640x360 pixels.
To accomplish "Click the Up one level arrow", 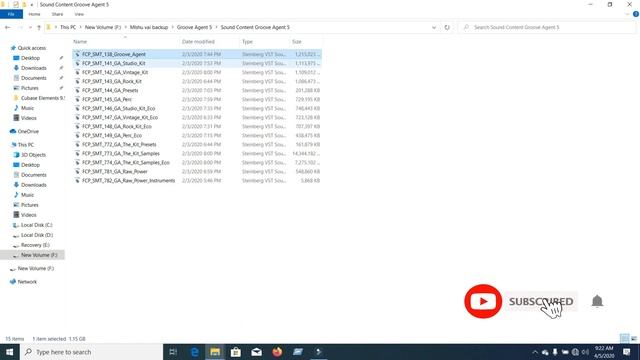I will [x=39, y=27].
